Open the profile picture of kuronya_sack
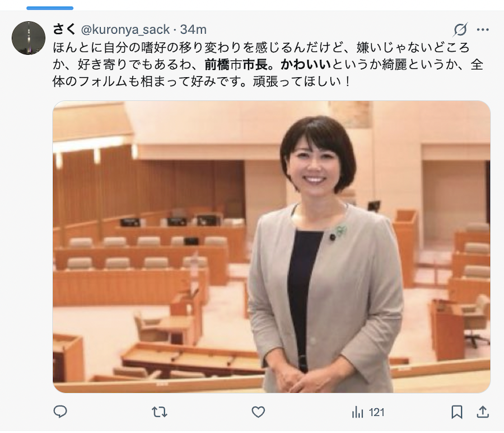The width and height of the screenshot is (504, 433). [29, 38]
